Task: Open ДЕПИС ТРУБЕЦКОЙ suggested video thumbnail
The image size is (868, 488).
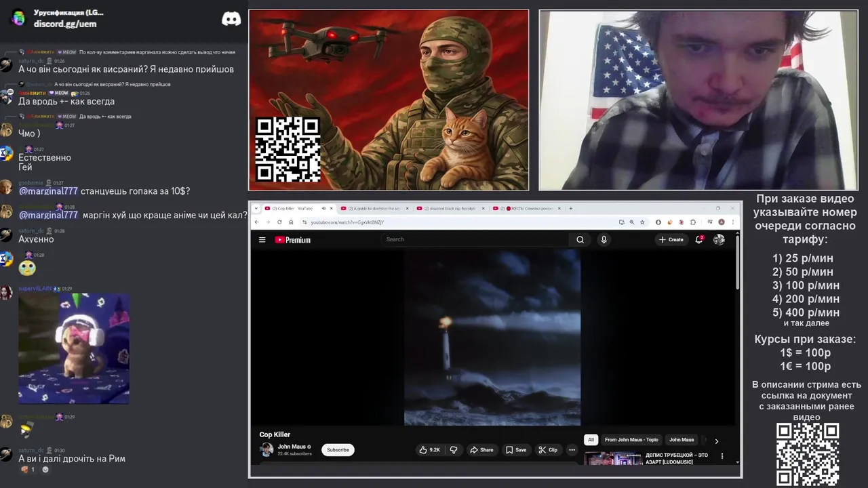Action: pyautogui.click(x=613, y=459)
